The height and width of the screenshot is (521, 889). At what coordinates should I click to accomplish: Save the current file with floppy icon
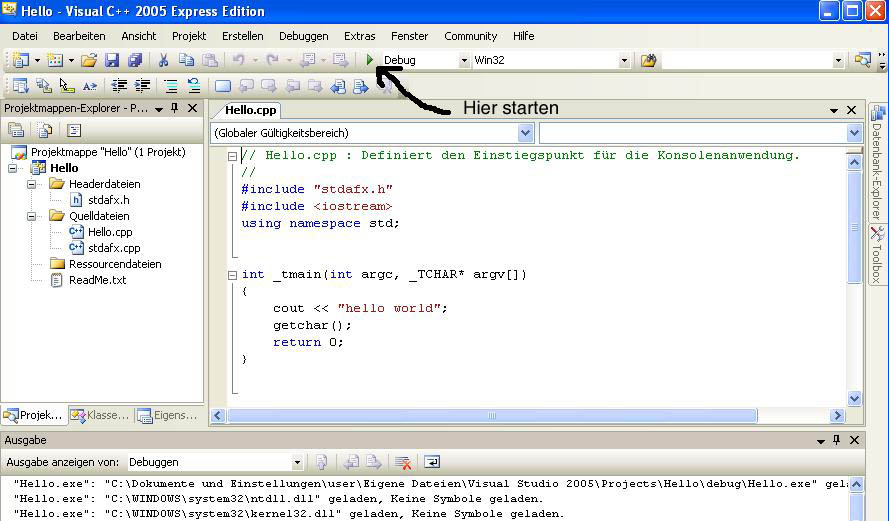(x=112, y=60)
